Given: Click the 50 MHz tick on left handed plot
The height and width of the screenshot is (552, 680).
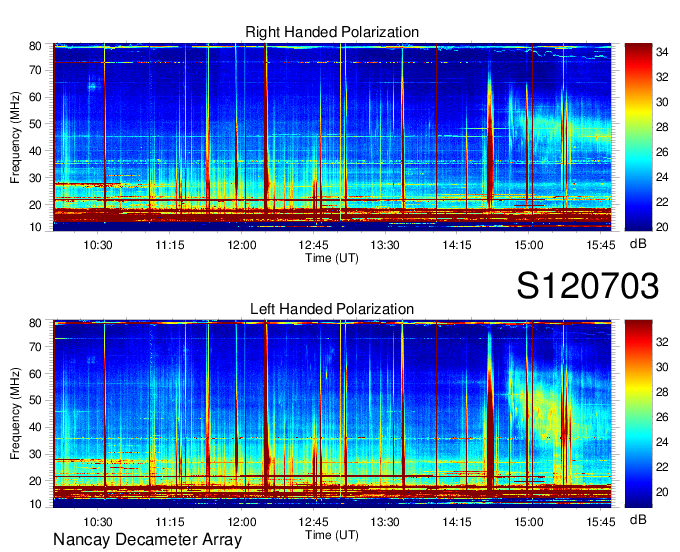Looking at the screenshot, I should pyautogui.click(x=35, y=400).
